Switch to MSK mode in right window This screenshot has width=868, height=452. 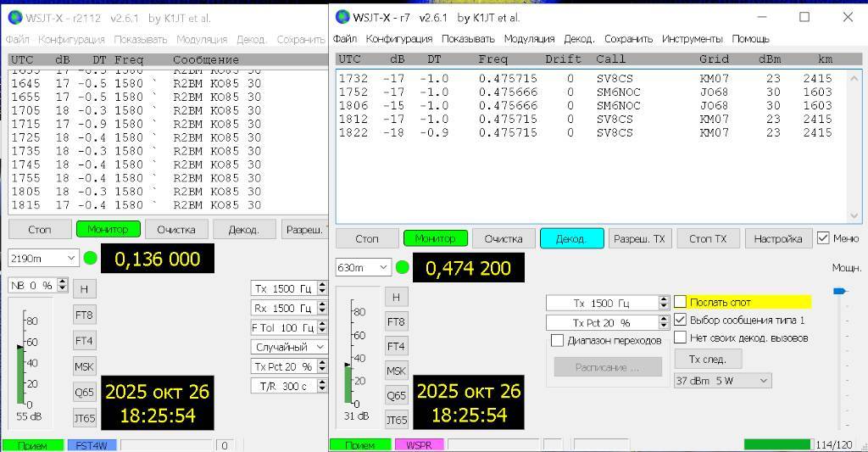[x=397, y=371]
